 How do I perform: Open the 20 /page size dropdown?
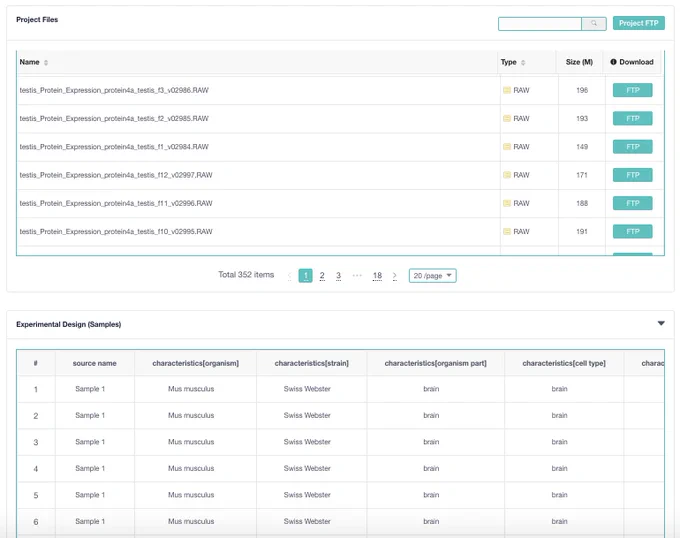pos(432,276)
